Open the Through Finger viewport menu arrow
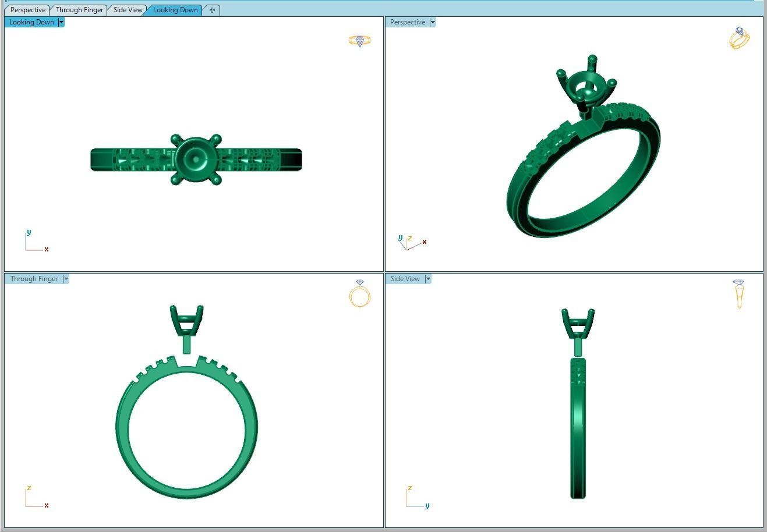767x532 pixels. [x=66, y=279]
